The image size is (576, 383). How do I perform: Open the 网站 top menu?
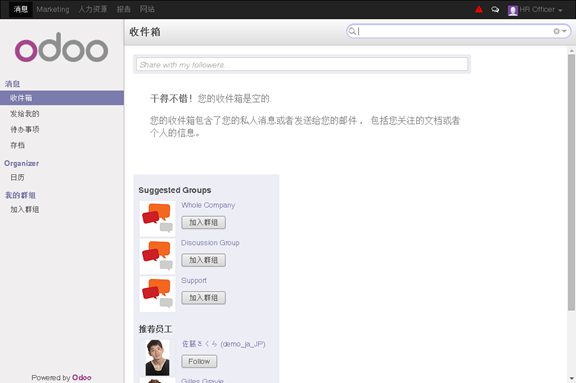click(147, 9)
